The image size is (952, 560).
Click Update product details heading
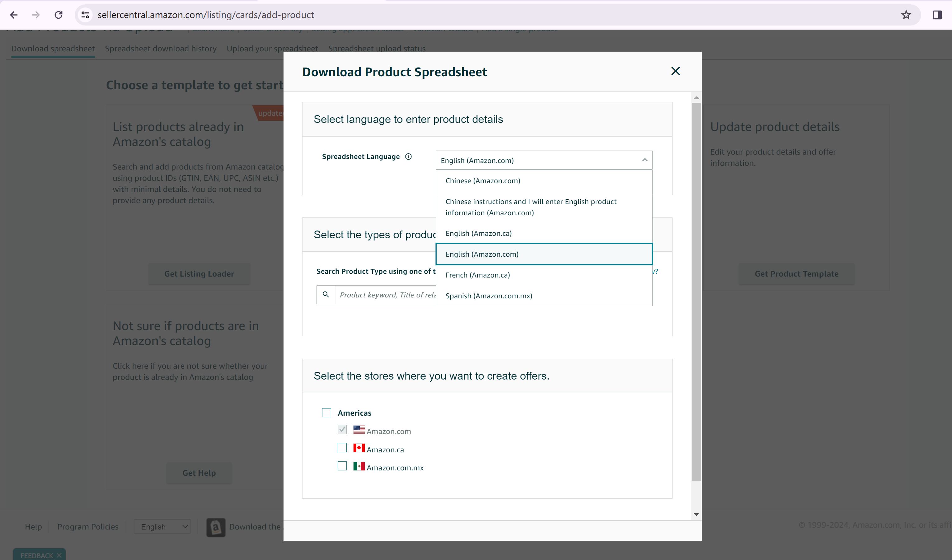coord(774,127)
